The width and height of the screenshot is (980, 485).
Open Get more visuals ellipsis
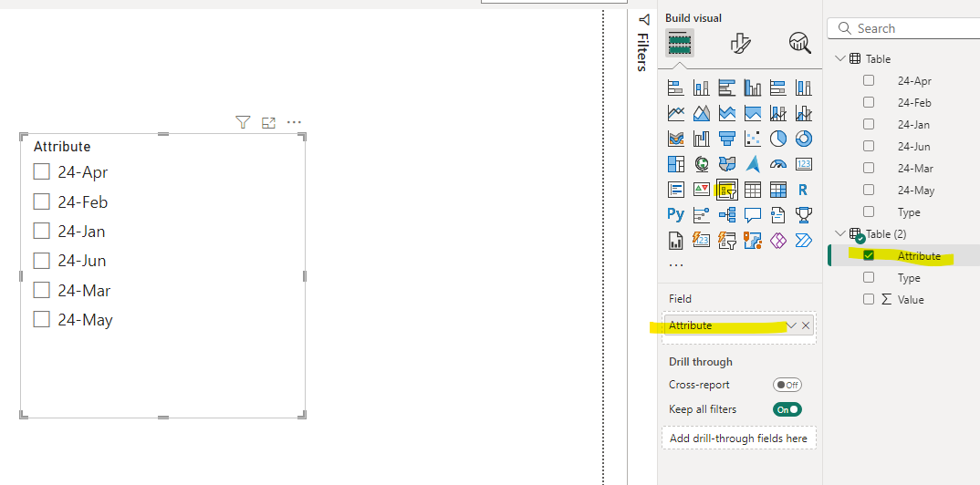(x=676, y=264)
